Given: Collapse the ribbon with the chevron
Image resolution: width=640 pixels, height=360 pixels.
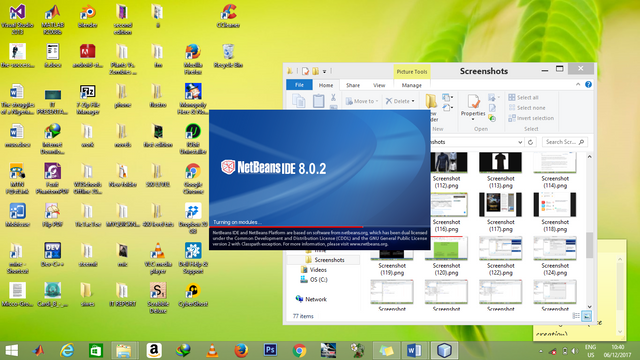Looking at the screenshot, I should tap(578, 84).
